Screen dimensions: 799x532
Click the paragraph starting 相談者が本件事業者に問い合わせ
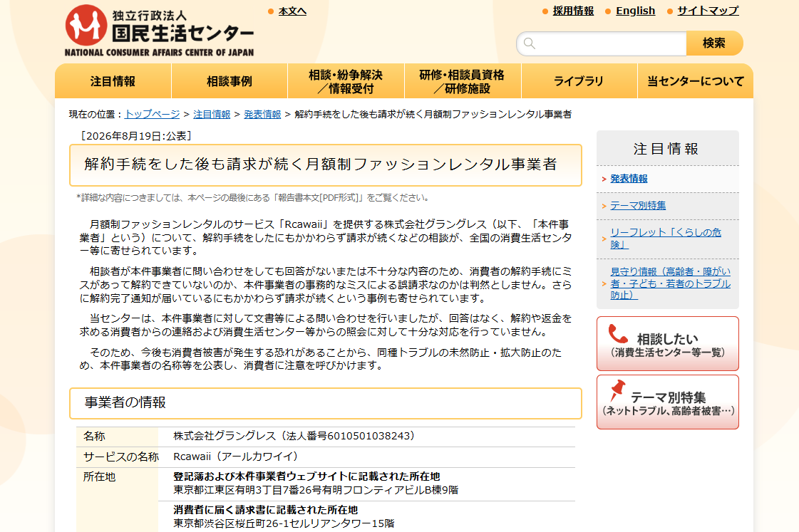point(326,285)
